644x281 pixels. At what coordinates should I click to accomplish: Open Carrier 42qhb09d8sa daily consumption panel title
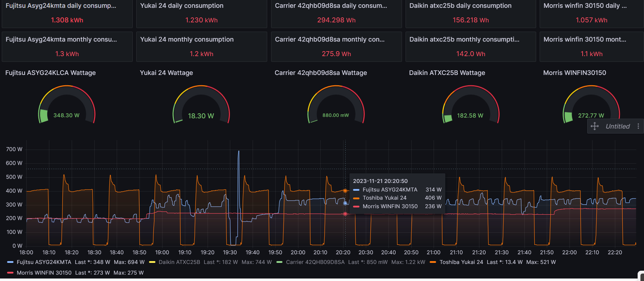331,6
